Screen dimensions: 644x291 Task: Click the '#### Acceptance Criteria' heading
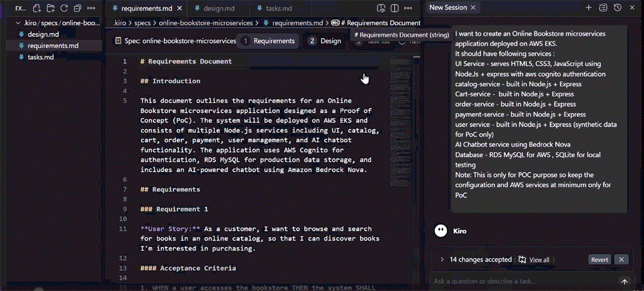tap(188, 268)
